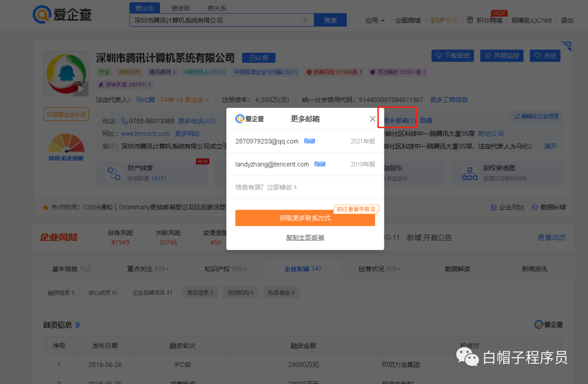Screen dimensions: 588x384
Task: Open the 企服商城 link
Action: point(408,20)
